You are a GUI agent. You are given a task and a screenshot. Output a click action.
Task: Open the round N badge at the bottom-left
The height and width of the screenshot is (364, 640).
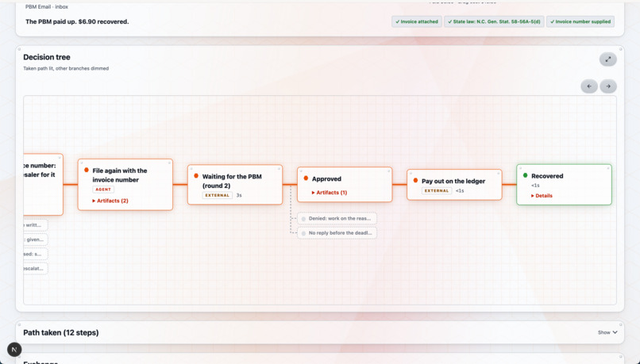pyautogui.click(x=14, y=349)
